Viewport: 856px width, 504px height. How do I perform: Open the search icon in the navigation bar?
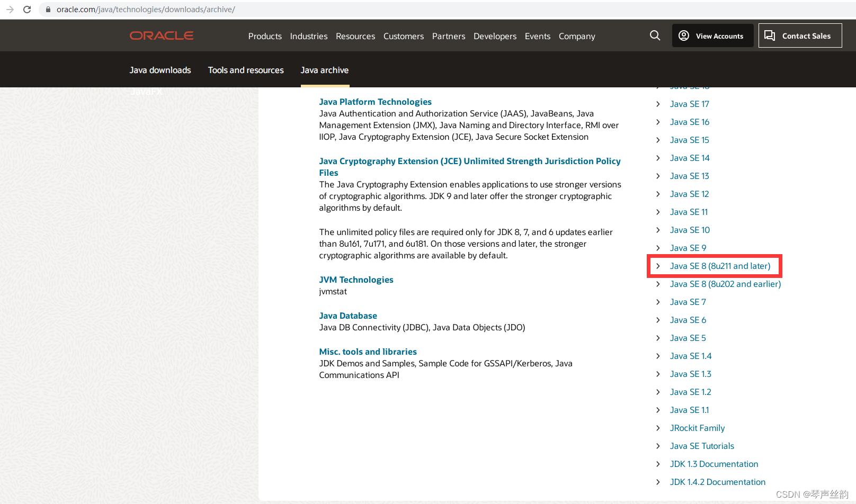click(655, 35)
